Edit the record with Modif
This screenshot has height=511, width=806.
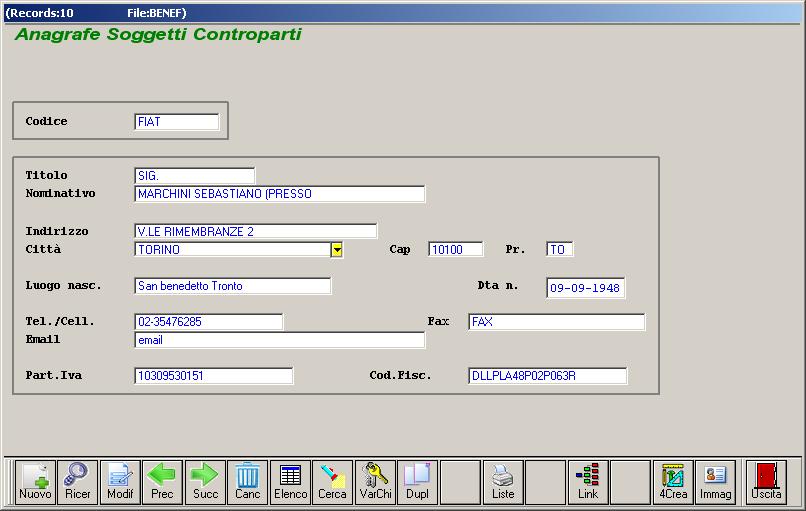[120, 482]
